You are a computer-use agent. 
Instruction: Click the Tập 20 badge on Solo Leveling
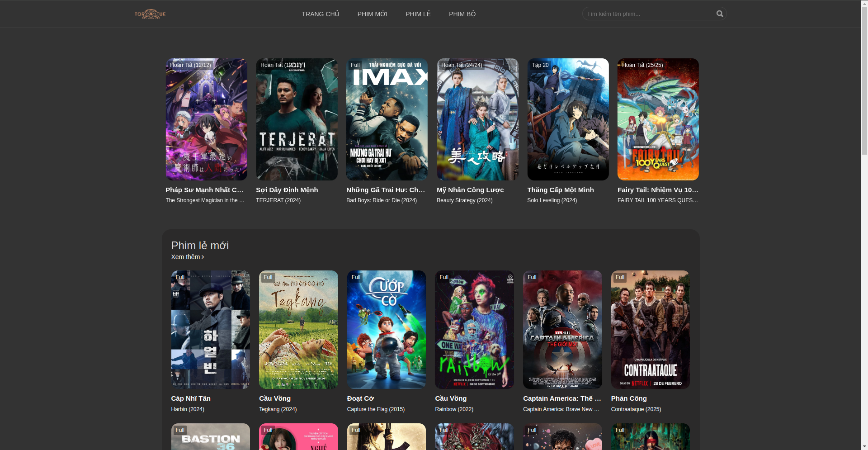[540, 65]
